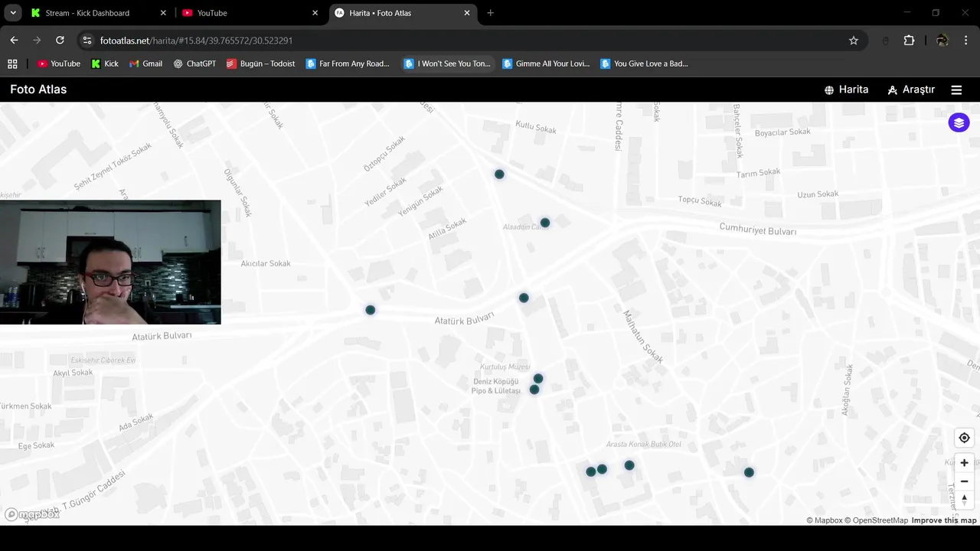Open the browser extensions puzzle icon
The height and width of the screenshot is (551, 980).
tap(909, 41)
